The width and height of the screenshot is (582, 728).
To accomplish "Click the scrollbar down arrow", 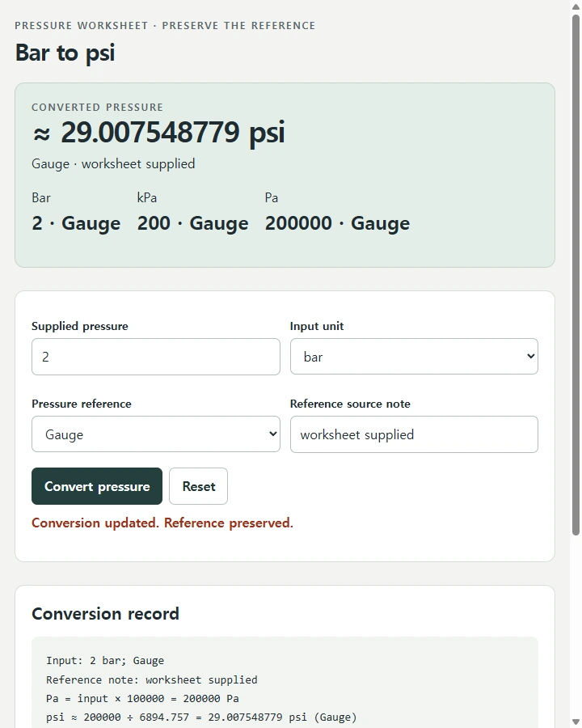I will (x=576, y=722).
